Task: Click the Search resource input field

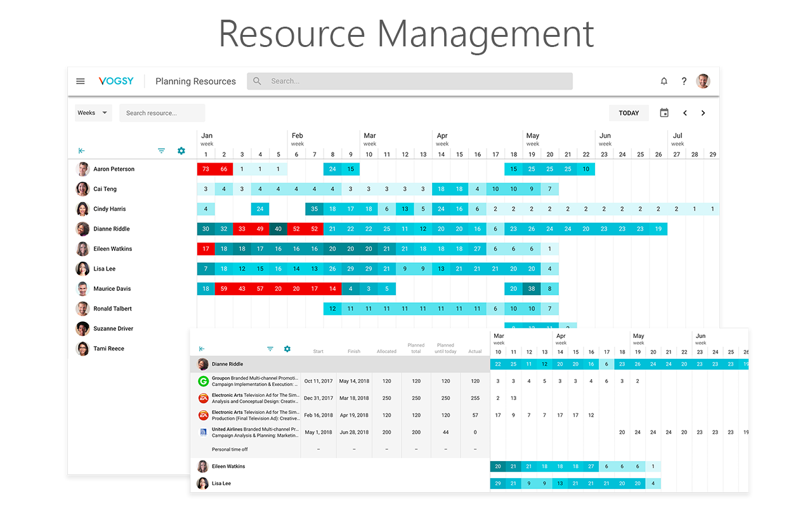Action: point(162,112)
